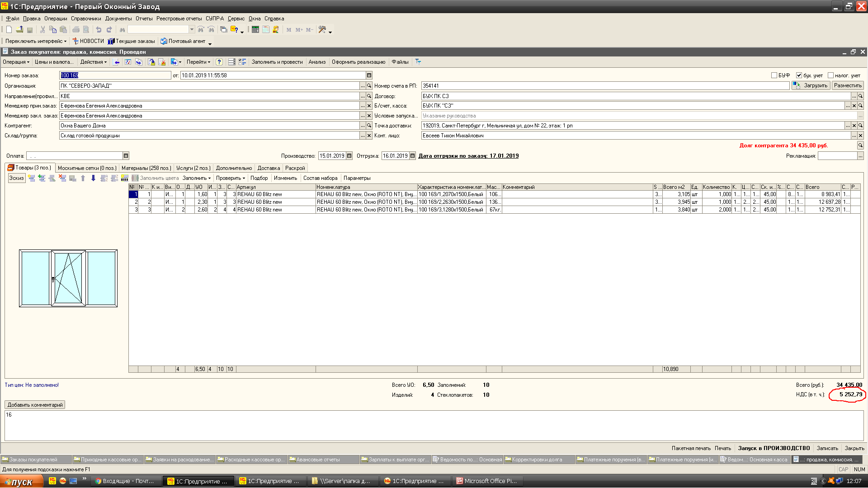
Task: Expand the Действия dropdown menu
Action: pyautogui.click(x=93, y=62)
